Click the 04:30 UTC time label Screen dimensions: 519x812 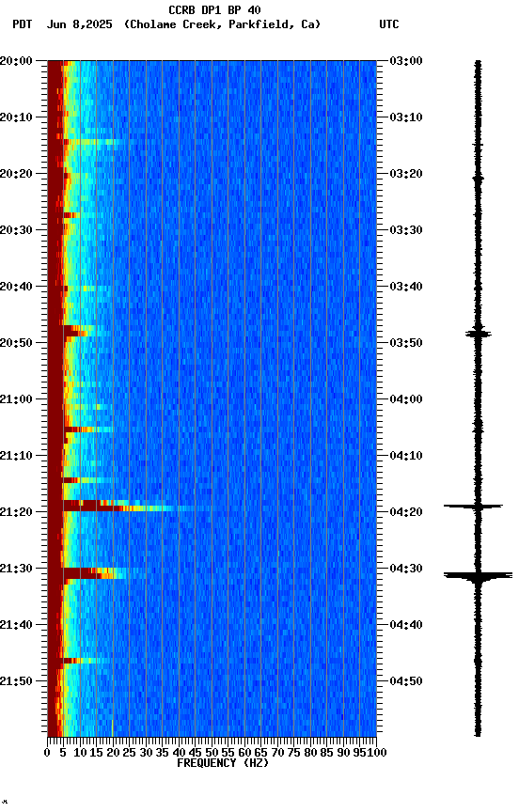click(406, 569)
